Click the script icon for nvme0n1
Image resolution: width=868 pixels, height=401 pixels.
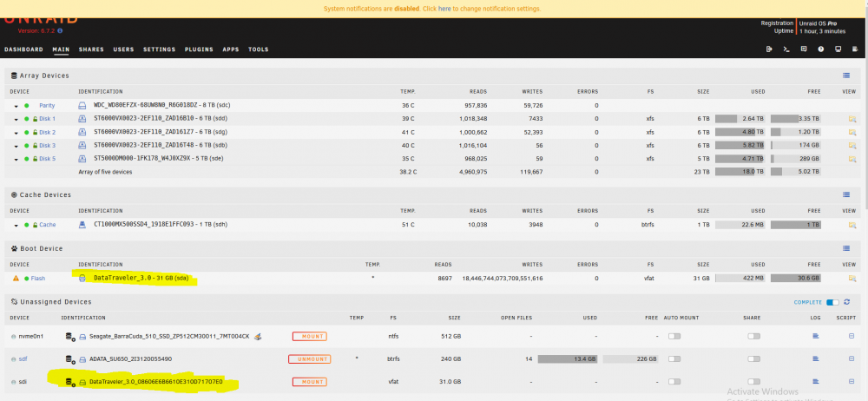point(852,336)
